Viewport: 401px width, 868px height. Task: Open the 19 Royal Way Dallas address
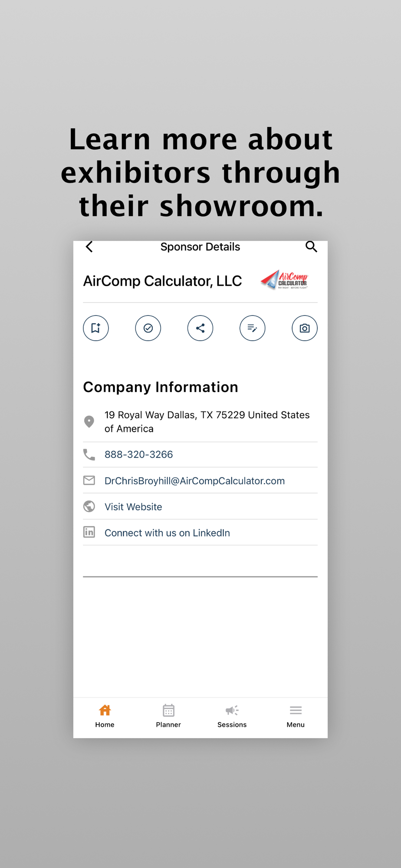point(207,422)
